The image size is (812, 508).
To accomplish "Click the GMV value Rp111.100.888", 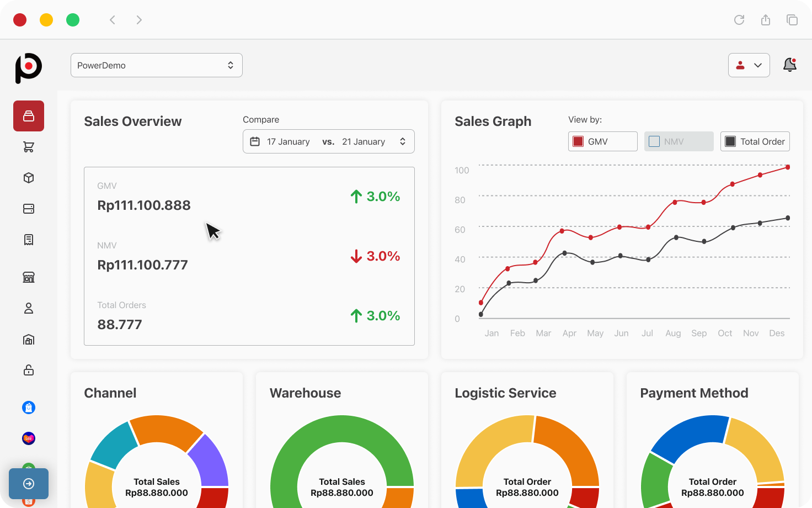I will point(144,205).
